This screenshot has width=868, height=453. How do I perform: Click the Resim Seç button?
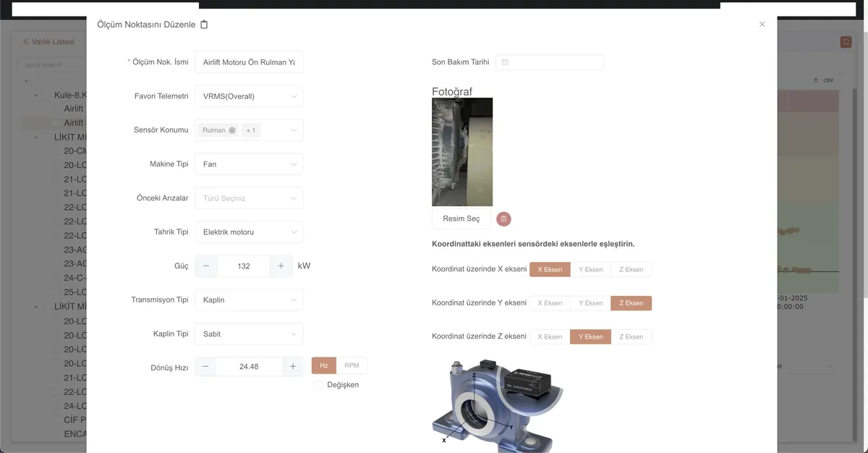(x=461, y=219)
